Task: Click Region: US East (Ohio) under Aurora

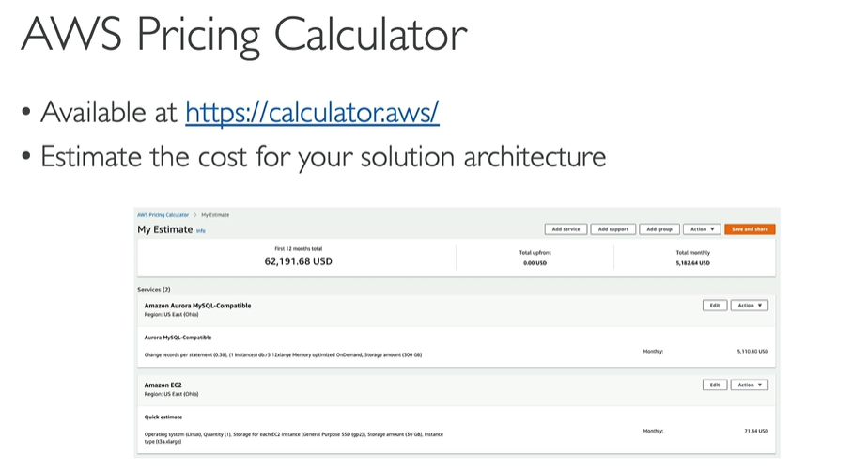Action: pos(171,315)
